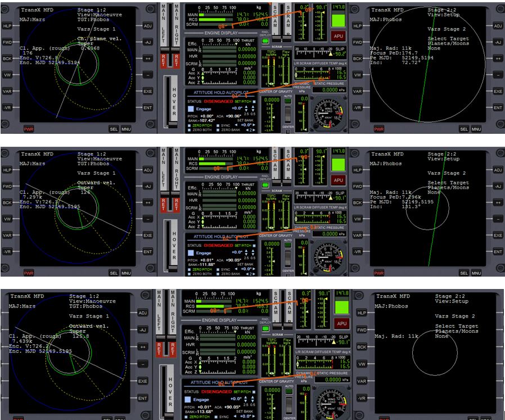
Task: Click SEL under MFD showing Cl. App. 176
Action: coord(114,129)
